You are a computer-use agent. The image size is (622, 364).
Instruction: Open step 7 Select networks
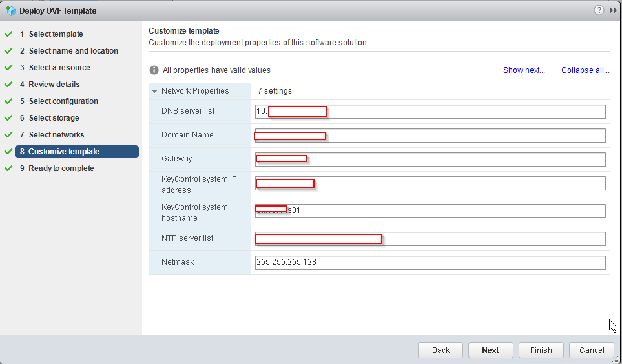(x=56, y=135)
